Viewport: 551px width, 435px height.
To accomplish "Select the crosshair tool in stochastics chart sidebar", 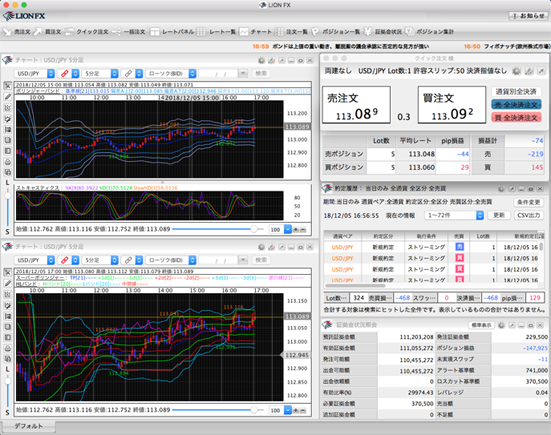I will tap(8, 86).
